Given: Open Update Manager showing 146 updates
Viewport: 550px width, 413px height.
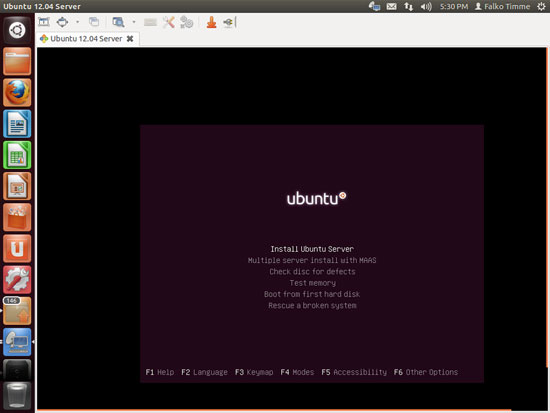Looking at the screenshot, I should pos(17,311).
